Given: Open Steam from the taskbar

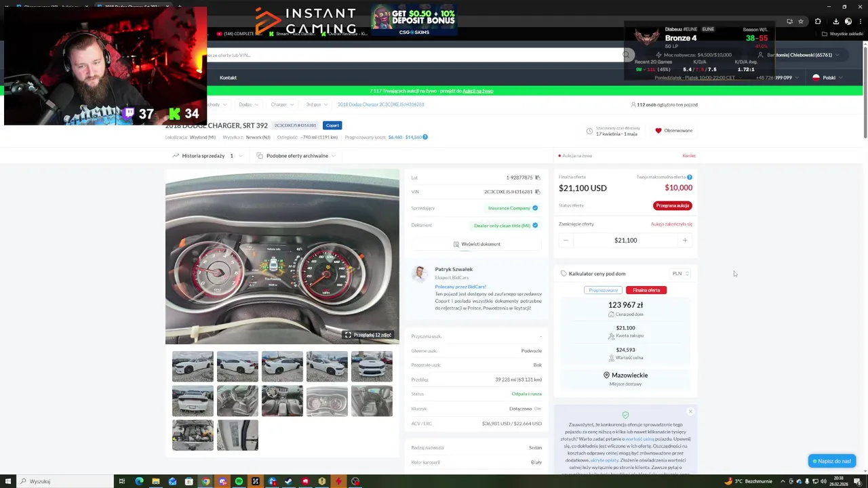Looking at the screenshot, I should point(288,481).
